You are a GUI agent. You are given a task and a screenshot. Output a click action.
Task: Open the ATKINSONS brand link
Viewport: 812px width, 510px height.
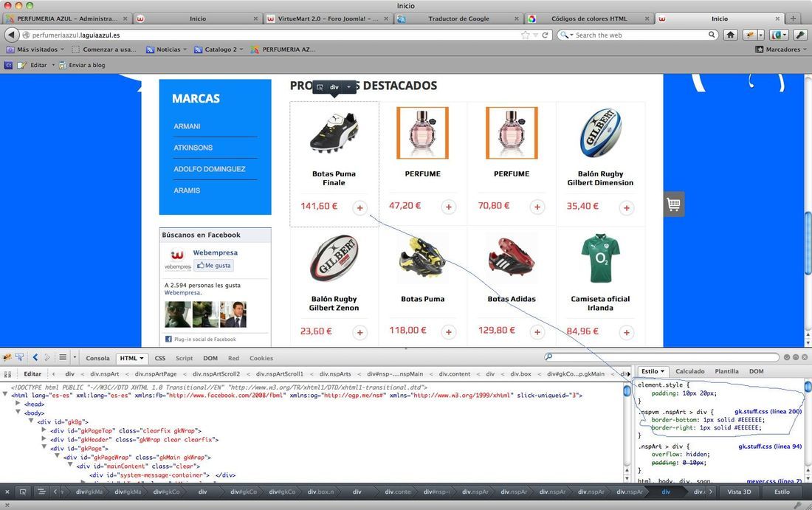tap(193, 148)
